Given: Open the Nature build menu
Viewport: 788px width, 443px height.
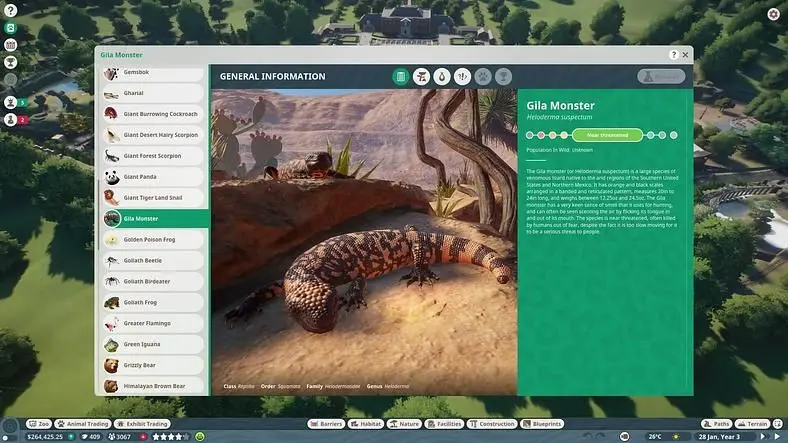Looking at the screenshot, I should click(x=404, y=424).
